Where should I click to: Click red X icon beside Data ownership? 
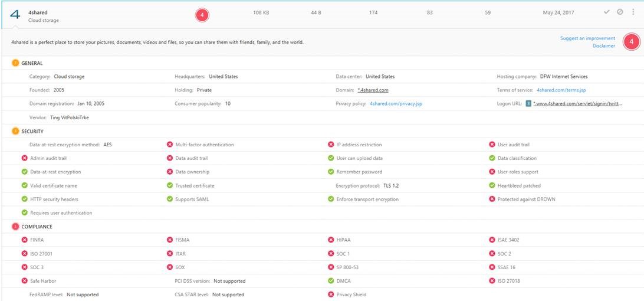[x=170, y=172]
